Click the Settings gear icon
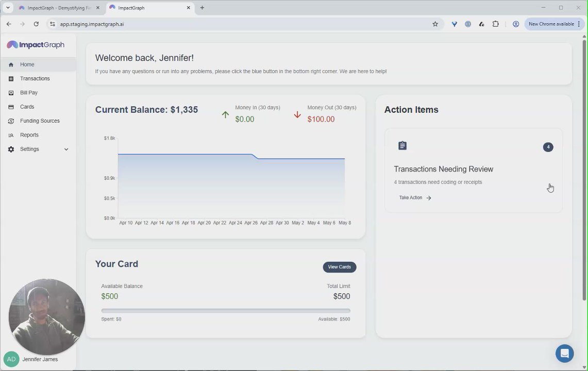 tap(11, 149)
